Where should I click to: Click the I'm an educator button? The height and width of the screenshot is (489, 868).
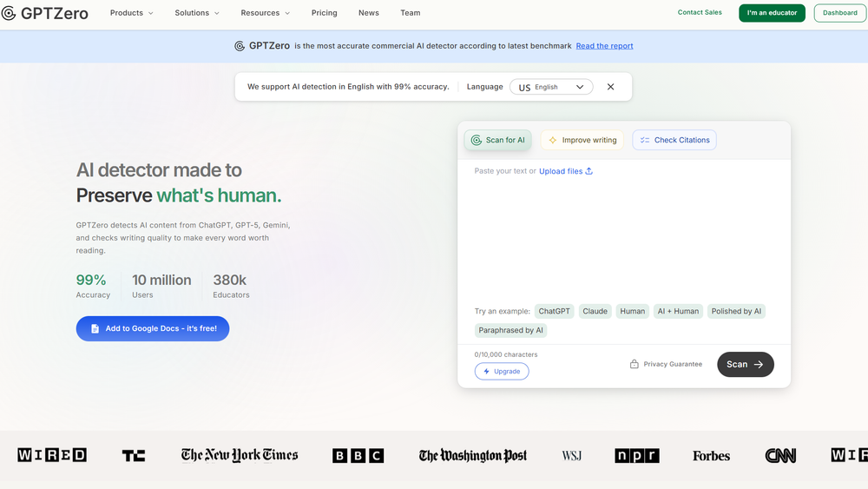(x=772, y=13)
